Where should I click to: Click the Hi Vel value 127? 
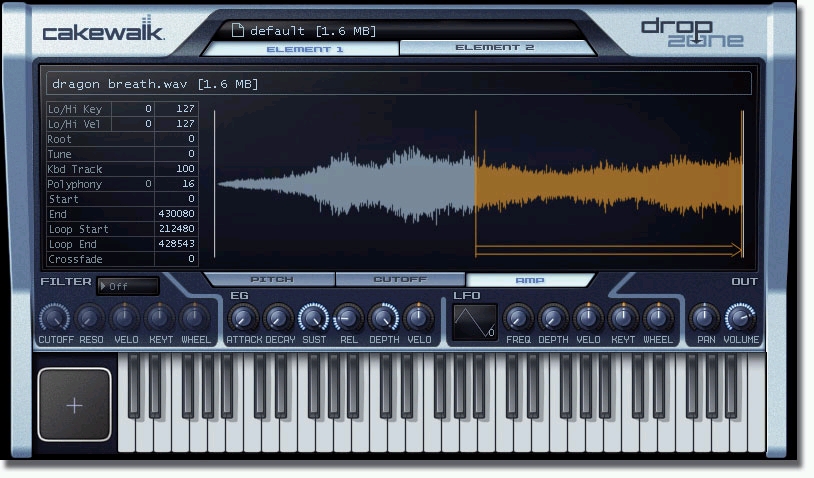176,124
